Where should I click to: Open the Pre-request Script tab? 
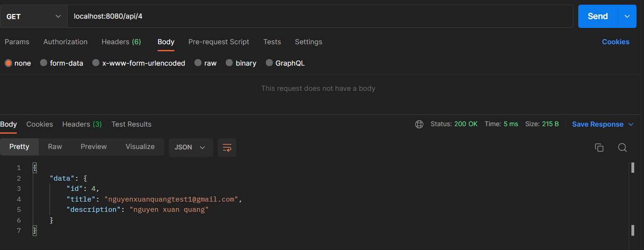click(219, 42)
